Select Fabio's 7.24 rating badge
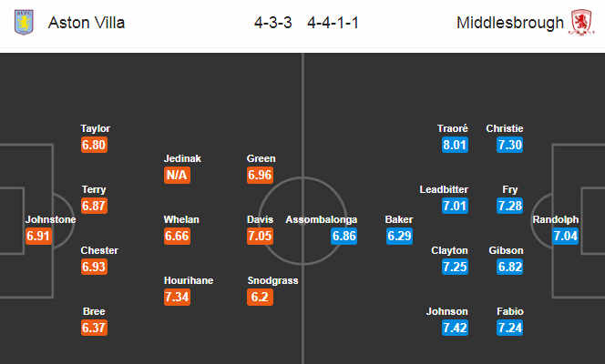Screen dimensions: 605x364 (510, 328)
